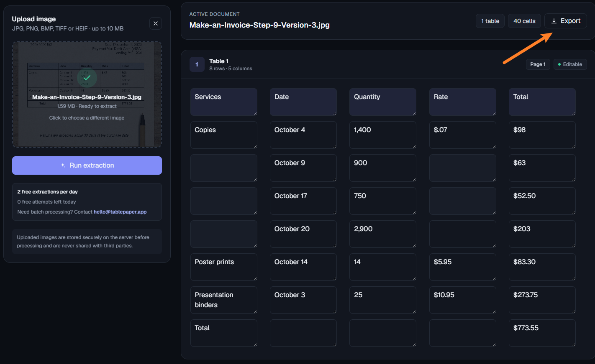Click the 750 quantity cell
Image resolution: width=595 pixels, height=364 pixels.
coord(383,201)
